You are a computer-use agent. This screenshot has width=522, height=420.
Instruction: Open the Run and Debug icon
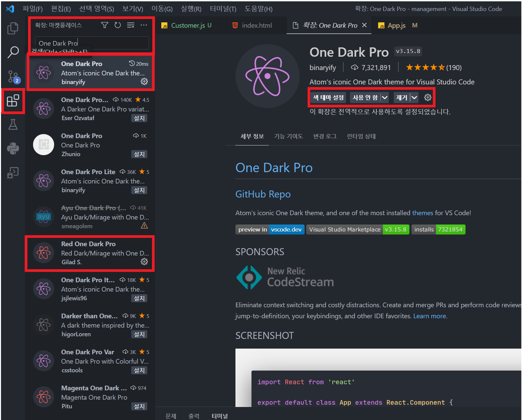click(x=13, y=172)
